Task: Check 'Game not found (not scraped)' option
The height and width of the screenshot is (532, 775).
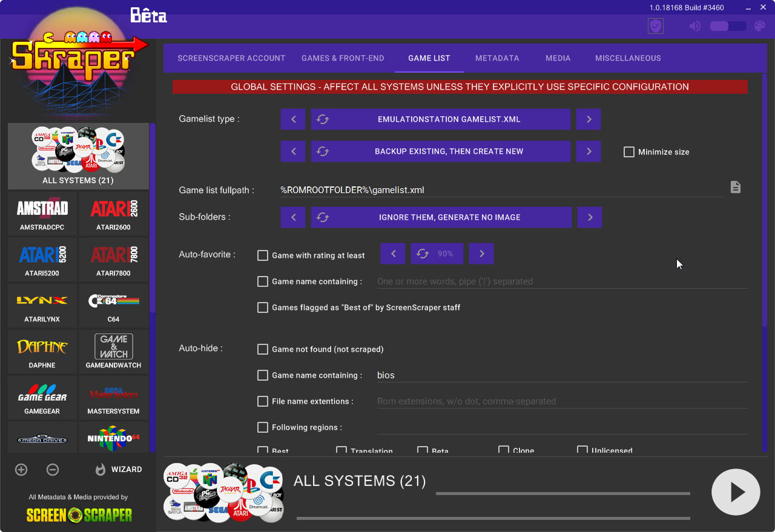Action: click(x=263, y=349)
